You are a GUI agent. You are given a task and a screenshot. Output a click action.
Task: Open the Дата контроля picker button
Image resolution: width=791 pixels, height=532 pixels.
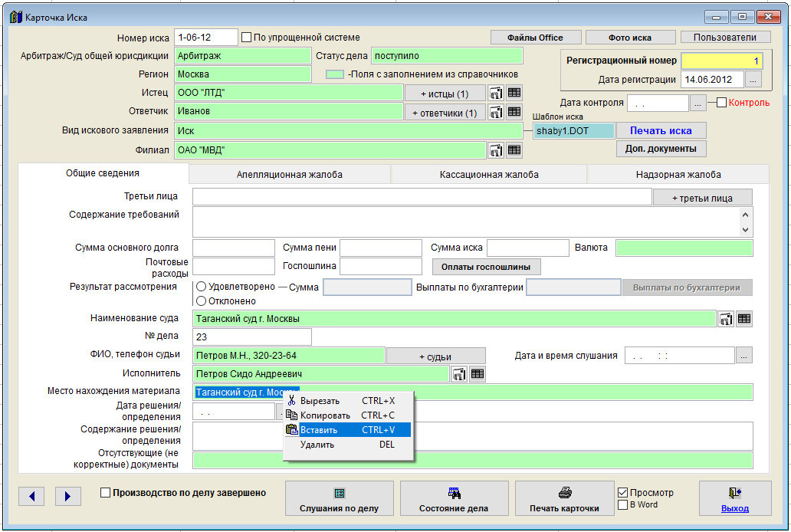[x=697, y=103]
